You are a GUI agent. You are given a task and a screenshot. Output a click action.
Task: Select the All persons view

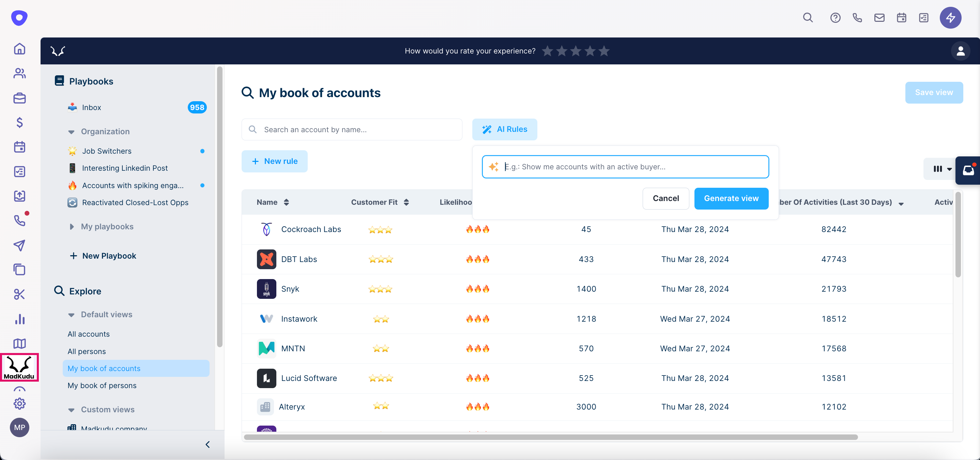(x=86, y=352)
